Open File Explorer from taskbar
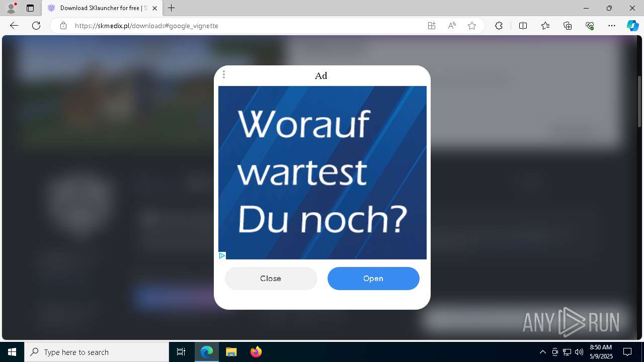644x362 pixels. (x=231, y=352)
